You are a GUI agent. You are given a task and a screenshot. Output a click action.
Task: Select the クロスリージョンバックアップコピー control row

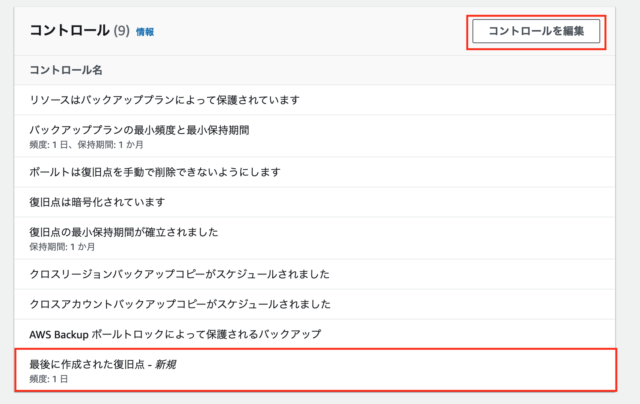(315, 274)
